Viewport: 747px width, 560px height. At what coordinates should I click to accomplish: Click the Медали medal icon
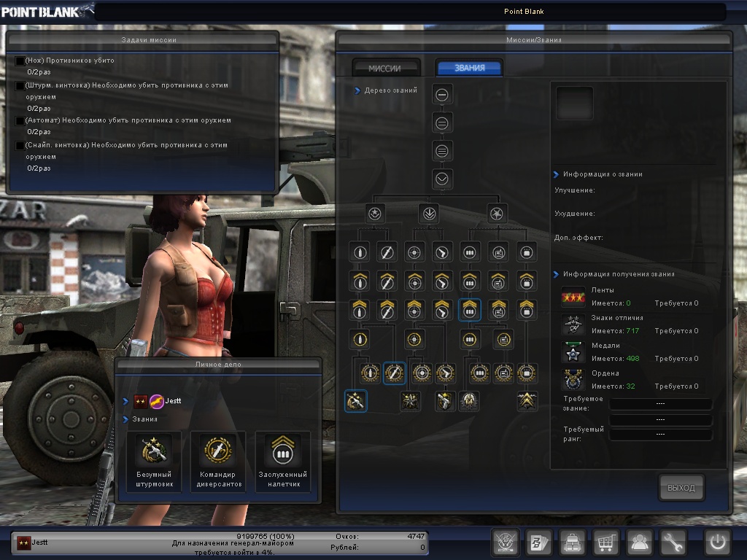573,352
